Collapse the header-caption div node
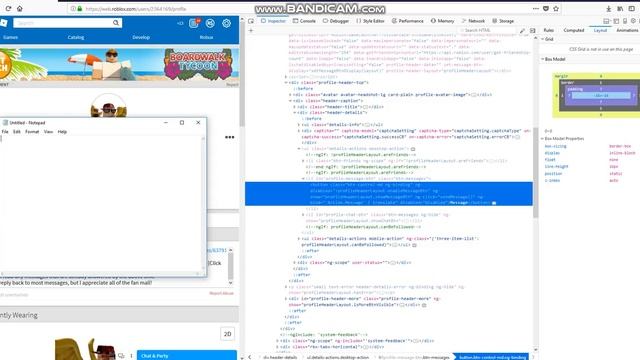Image resolution: width=640 pixels, height=360 pixels. [290, 101]
